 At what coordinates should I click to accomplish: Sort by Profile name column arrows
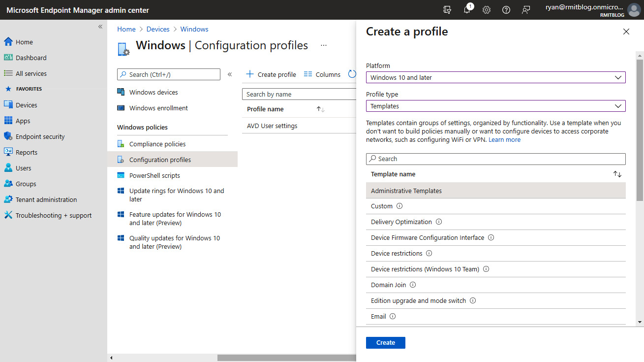321,109
